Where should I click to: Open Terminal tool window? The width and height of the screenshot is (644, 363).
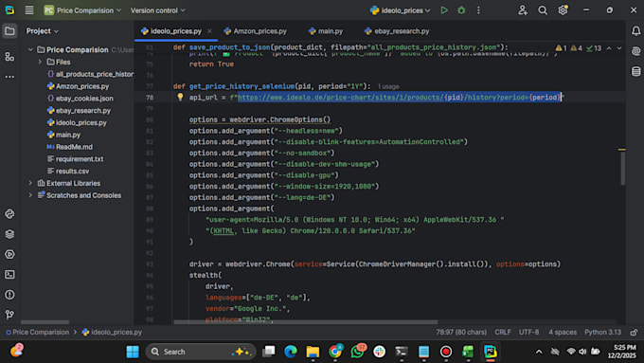(9, 274)
